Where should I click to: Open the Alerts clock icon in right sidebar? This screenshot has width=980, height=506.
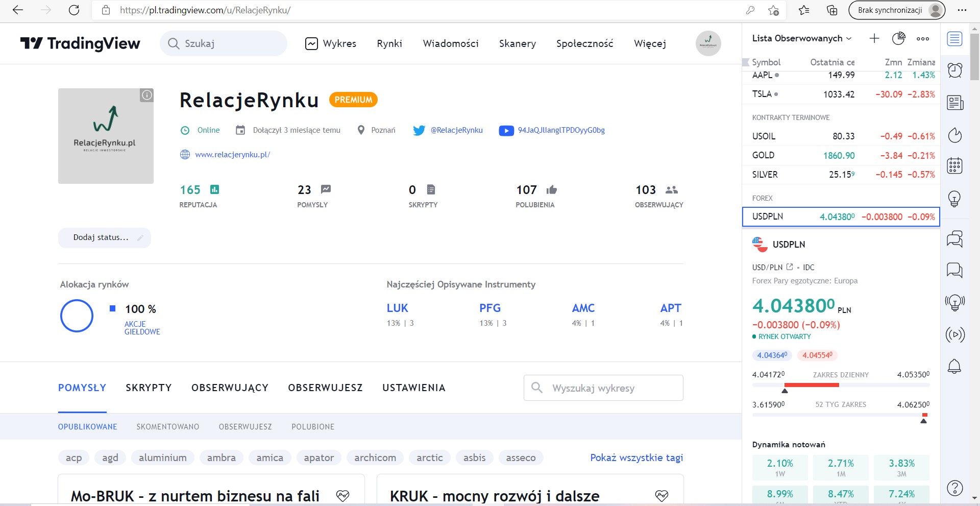coord(954,70)
